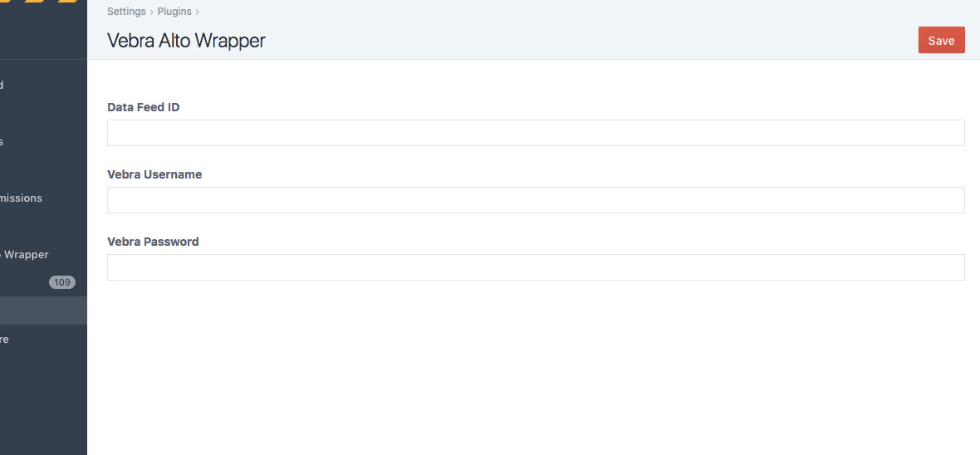Click the Vebra Alto Wrapper page title

[186, 41]
